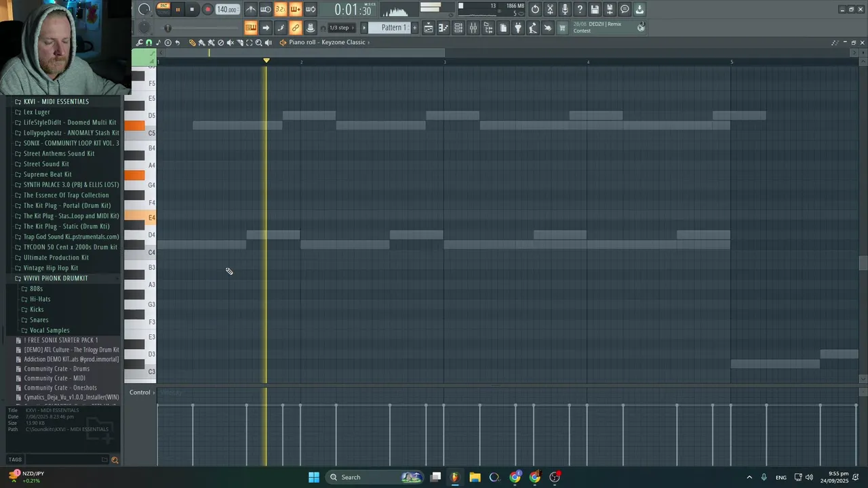Open the chat speech bubble icon

625,9
